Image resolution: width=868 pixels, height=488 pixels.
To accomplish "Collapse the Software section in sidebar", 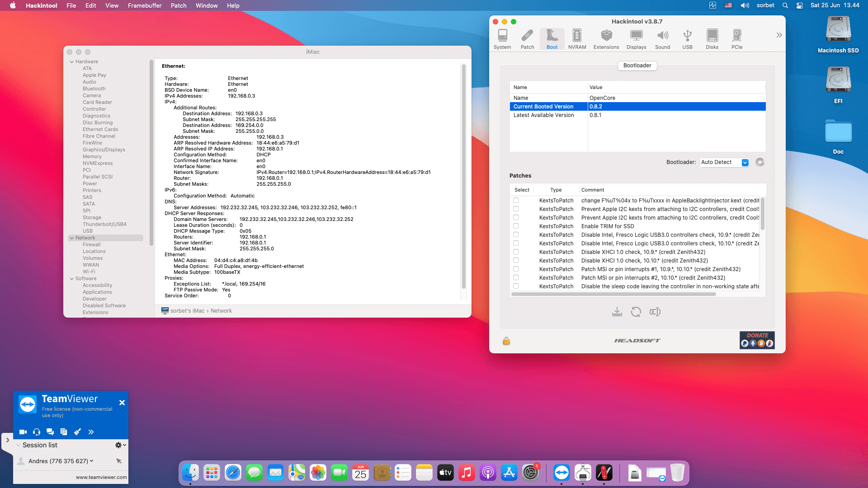I will (x=71, y=279).
